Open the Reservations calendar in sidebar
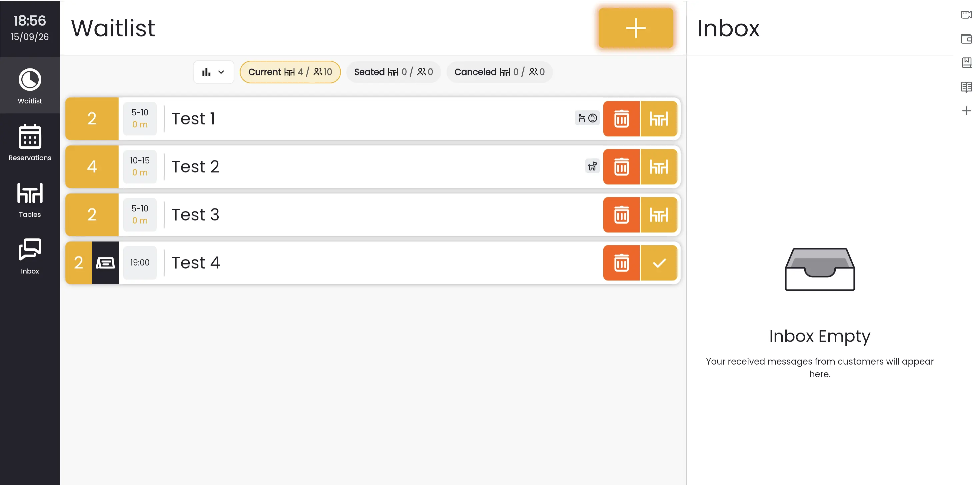 pos(30,142)
